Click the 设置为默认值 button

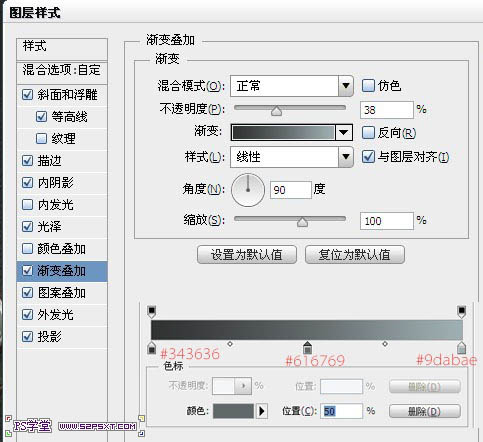tap(247, 255)
